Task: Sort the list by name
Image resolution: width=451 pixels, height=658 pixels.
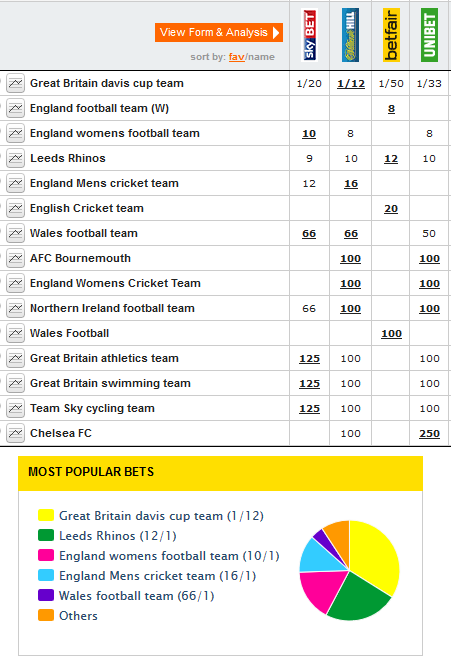Action: pyautogui.click(x=261, y=57)
